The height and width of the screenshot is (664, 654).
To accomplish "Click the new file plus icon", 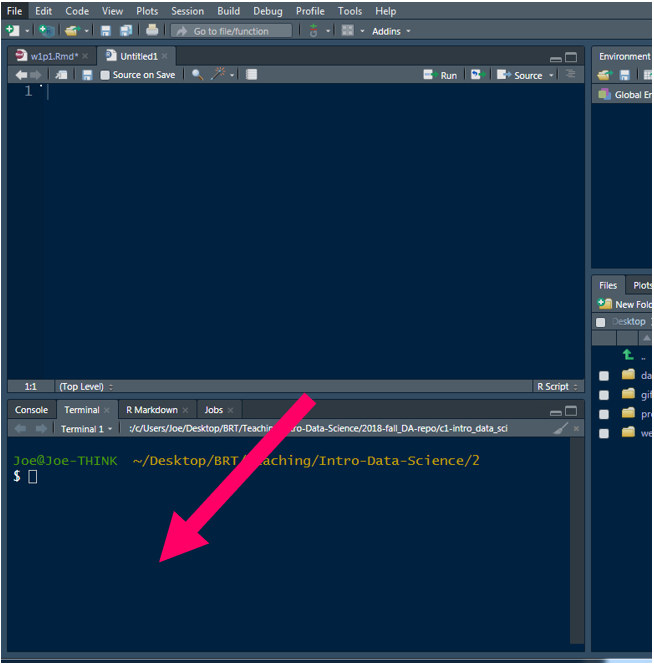I will (x=12, y=31).
